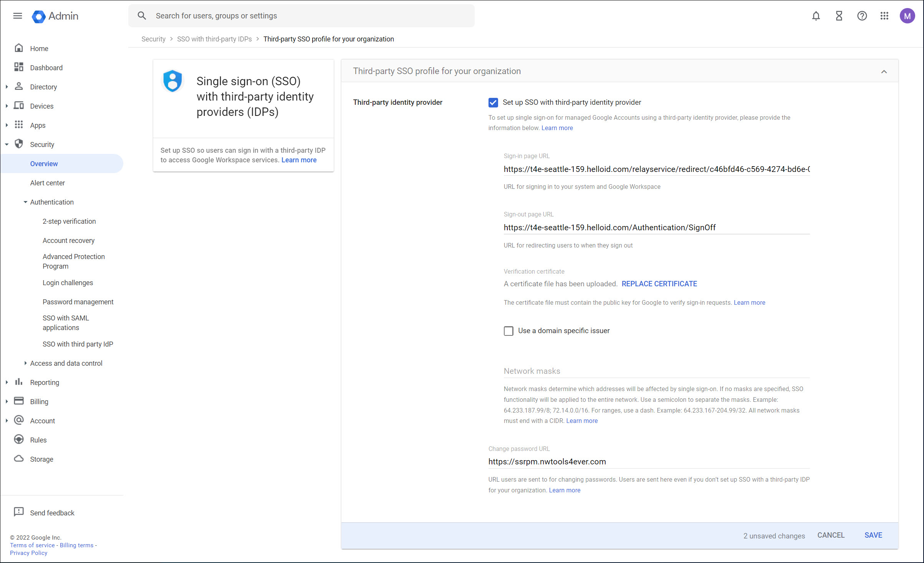Expand the Billing section arrow
This screenshot has height=563, width=924.
point(7,401)
